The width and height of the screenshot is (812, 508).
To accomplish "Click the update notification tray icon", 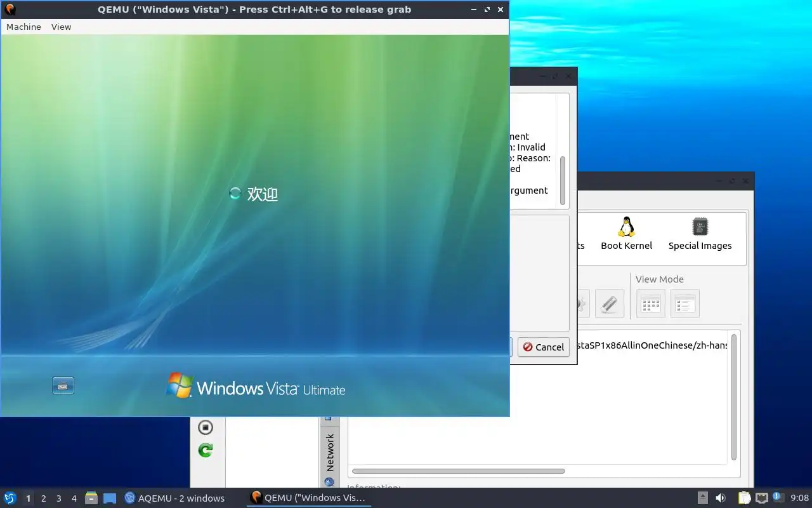I will (778, 498).
